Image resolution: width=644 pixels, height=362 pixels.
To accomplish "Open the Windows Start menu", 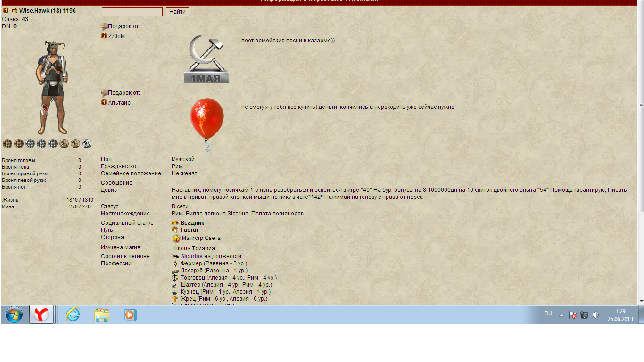I will (x=14, y=314).
